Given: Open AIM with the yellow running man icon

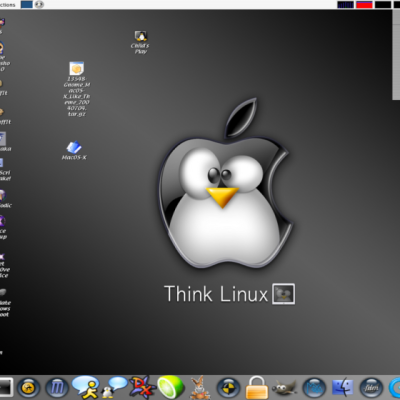Looking at the screenshot, I should click(86, 387).
